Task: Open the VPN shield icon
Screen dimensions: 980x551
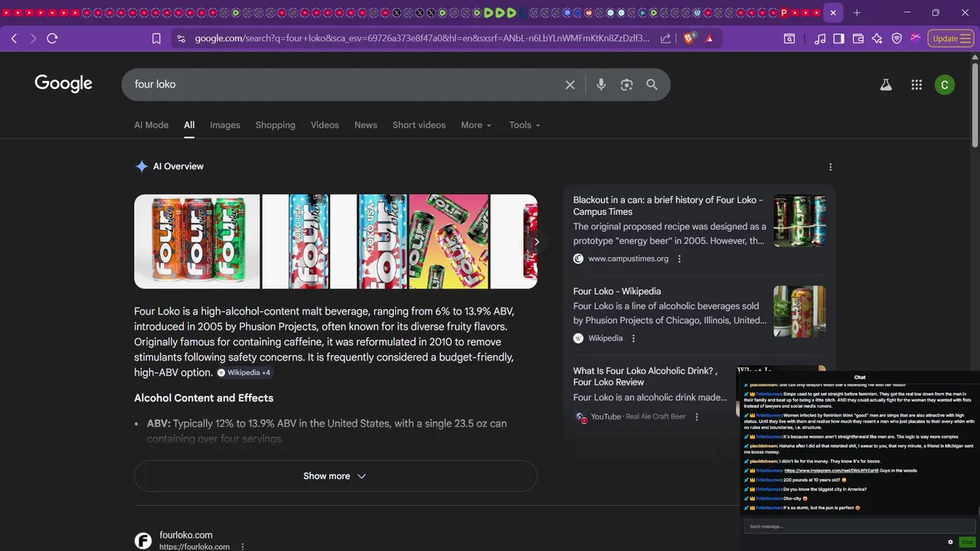Action: tap(897, 38)
